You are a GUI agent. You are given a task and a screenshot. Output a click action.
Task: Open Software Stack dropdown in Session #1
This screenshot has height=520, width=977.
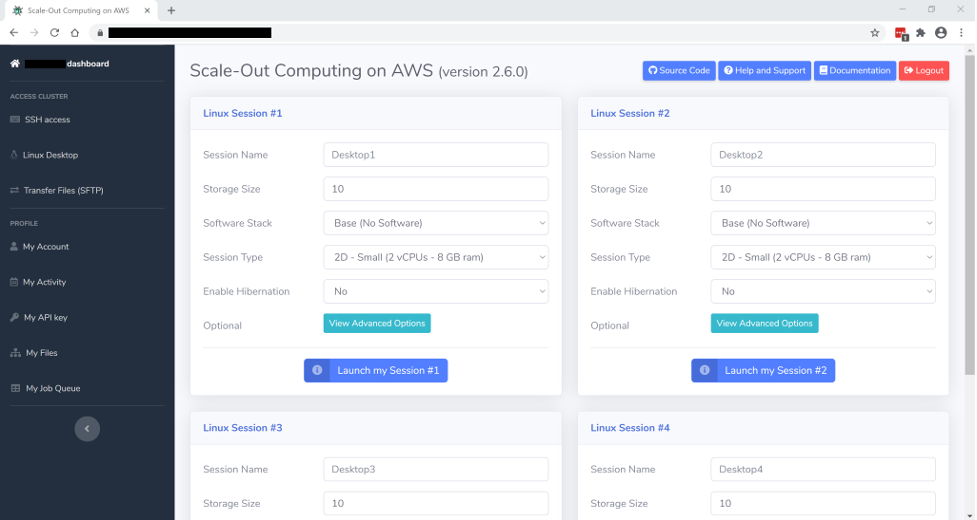coord(436,223)
